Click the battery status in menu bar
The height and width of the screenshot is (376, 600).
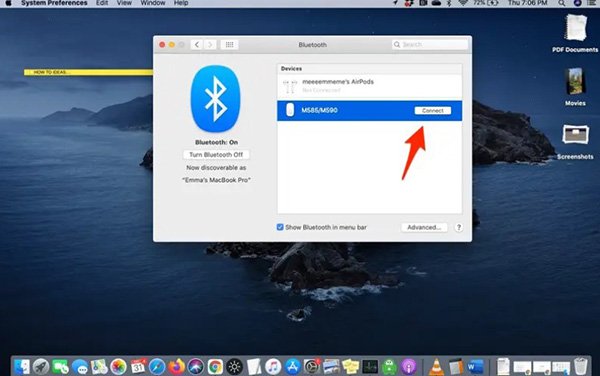pyautogui.click(x=486, y=3)
